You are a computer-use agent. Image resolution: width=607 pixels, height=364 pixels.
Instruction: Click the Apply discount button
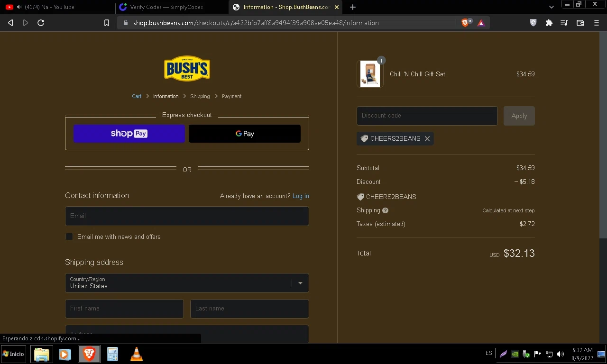[519, 116]
